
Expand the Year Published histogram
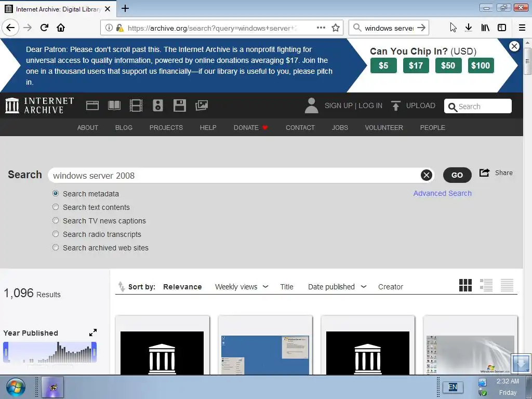coord(93,332)
